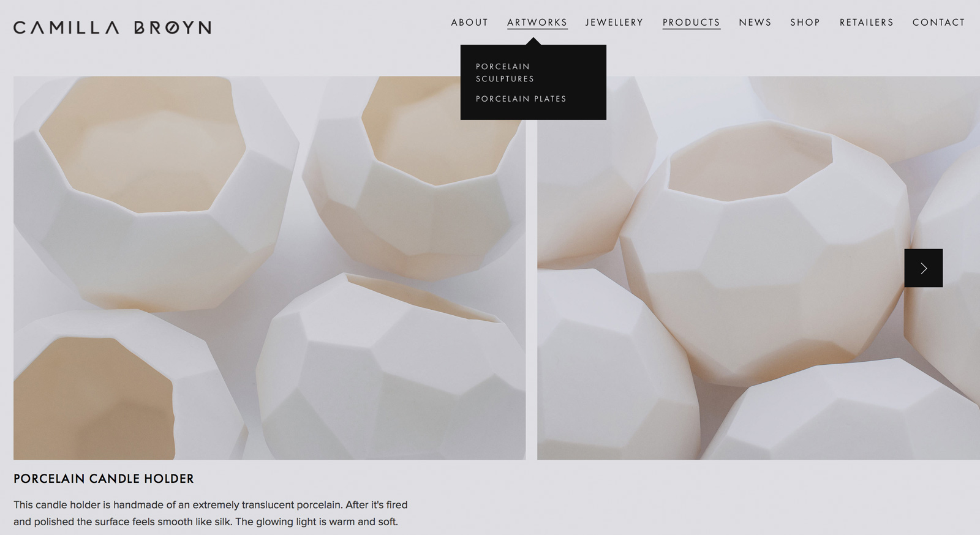The image size is (980, 535).
Task: Open the Retailers page
Action: tap(867, 23)
